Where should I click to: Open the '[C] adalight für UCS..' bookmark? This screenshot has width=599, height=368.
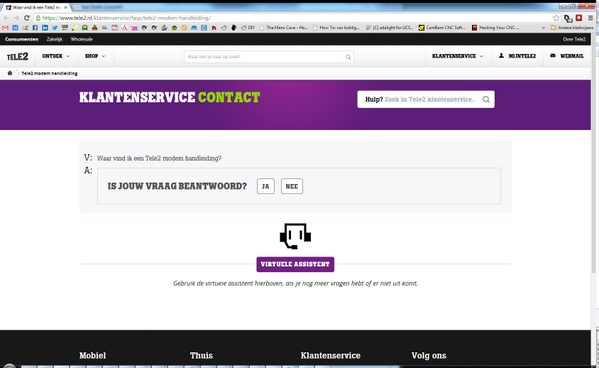click(390, 28)
